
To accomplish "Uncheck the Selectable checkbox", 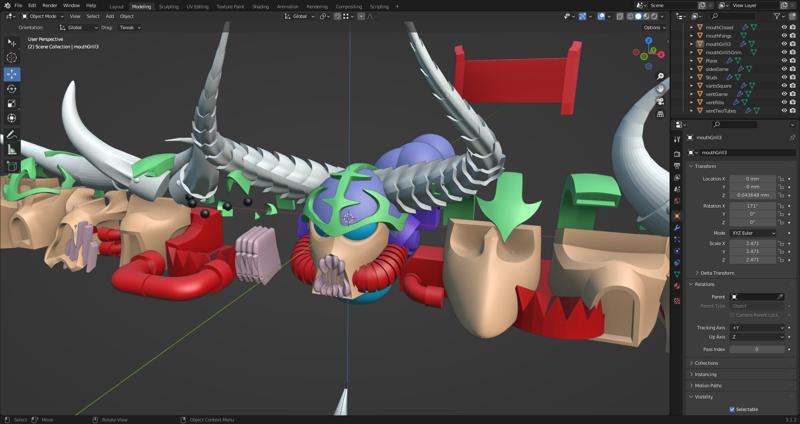I will tap(732, 409).
